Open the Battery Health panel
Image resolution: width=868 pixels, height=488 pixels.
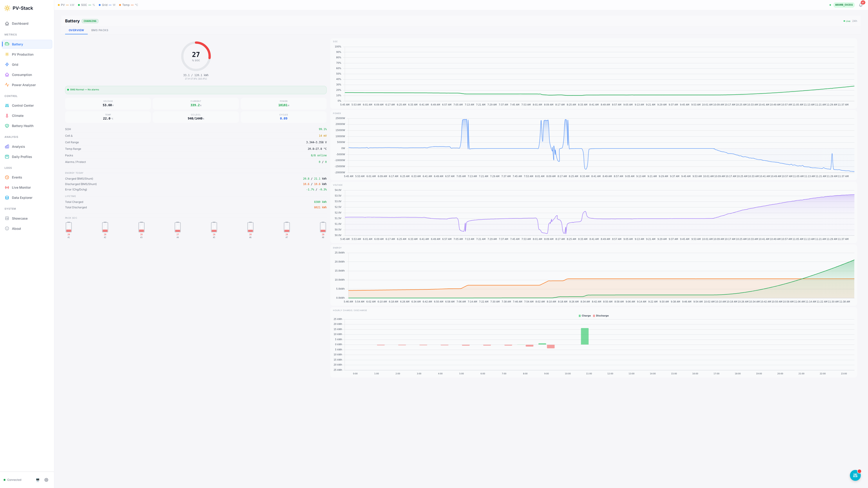tap(22, 126)
